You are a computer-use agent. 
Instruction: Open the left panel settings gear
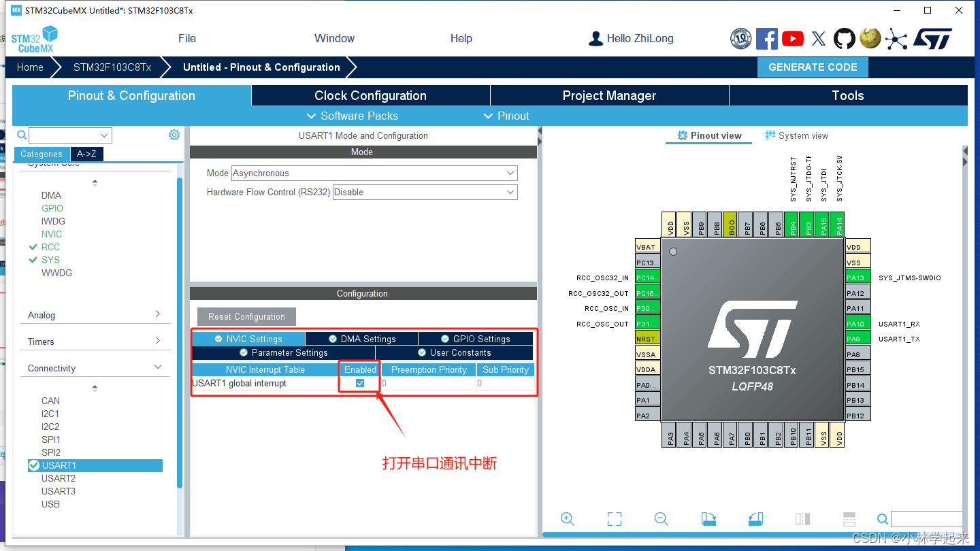[174, 135]
